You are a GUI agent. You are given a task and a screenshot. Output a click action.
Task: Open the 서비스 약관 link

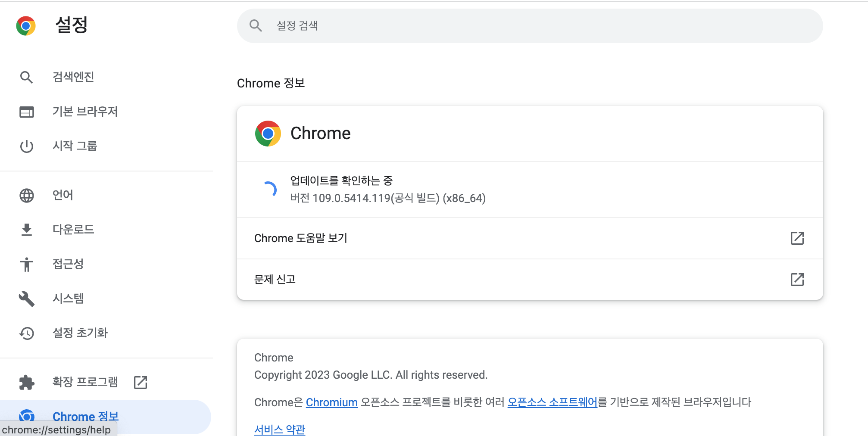pyautogui.click(x=279, y=430)
